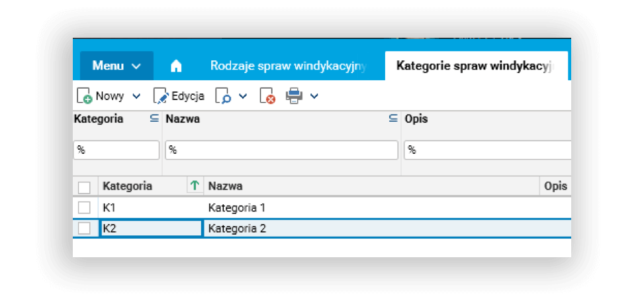
Task: Click the preview magnifier document icon
Action: (223, 96)
